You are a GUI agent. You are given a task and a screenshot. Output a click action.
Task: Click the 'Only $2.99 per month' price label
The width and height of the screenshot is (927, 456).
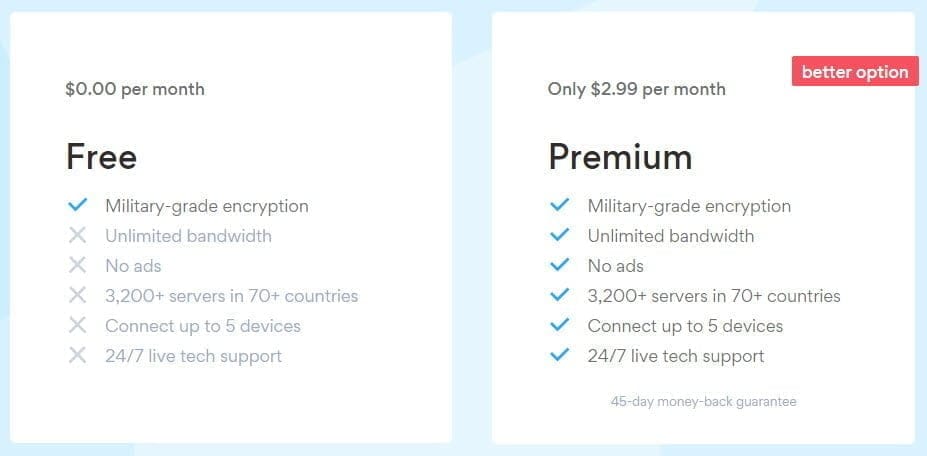click(637, 89)
